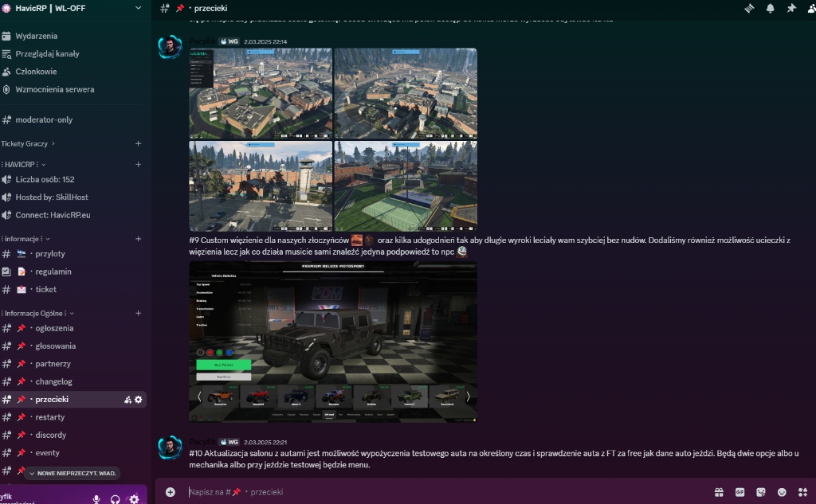Viewport: 816px width, 504px height.
Task: Add channel to Informacje Ogólne category
Action: [x=138, y=313]
